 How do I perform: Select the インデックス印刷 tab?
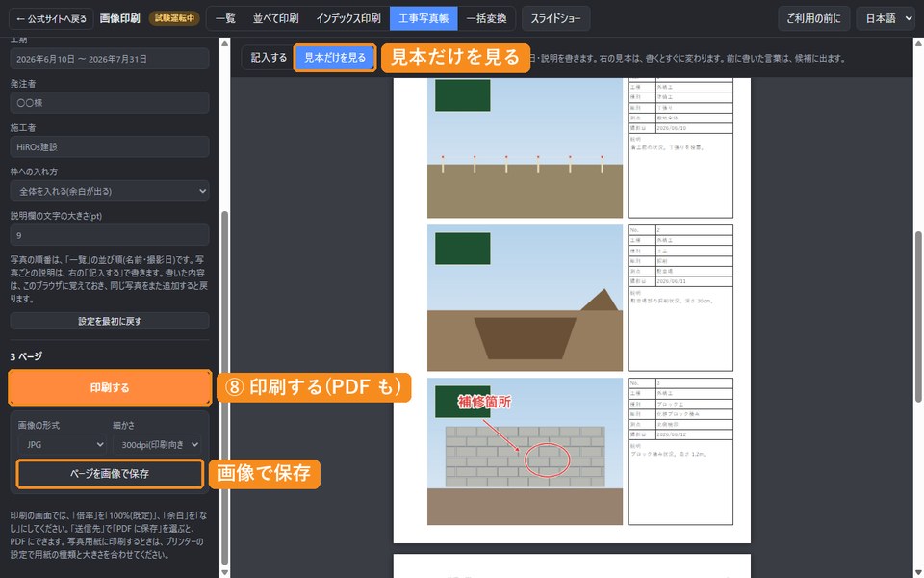[x=348, y=19]
